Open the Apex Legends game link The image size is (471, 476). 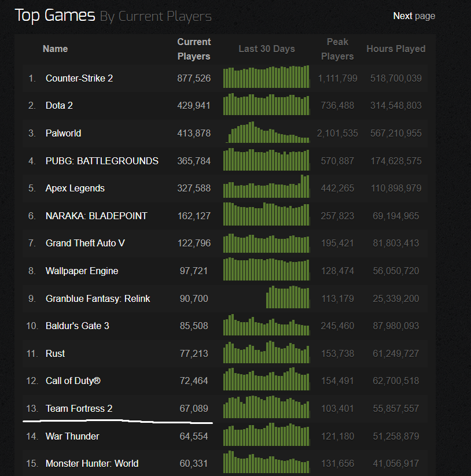pos(75,188)
